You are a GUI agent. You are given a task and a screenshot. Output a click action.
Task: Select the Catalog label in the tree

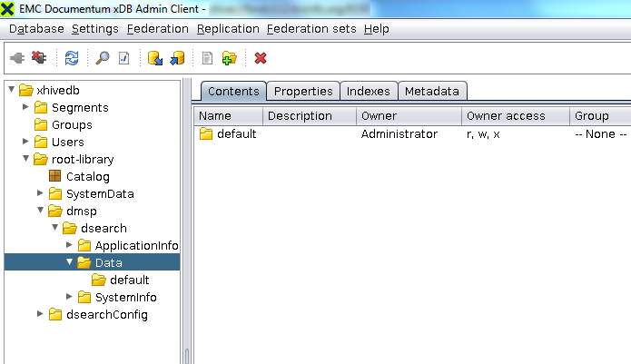coord(88,177)
